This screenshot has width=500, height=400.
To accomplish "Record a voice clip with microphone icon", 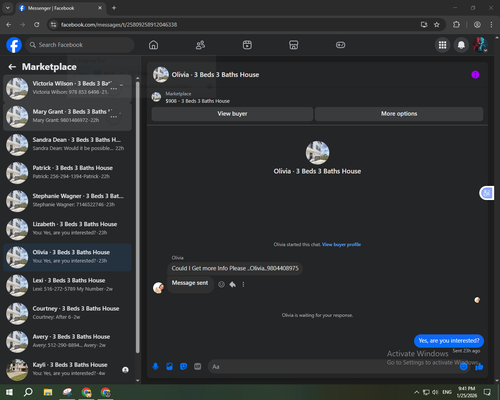I will [x=155, y=367].
